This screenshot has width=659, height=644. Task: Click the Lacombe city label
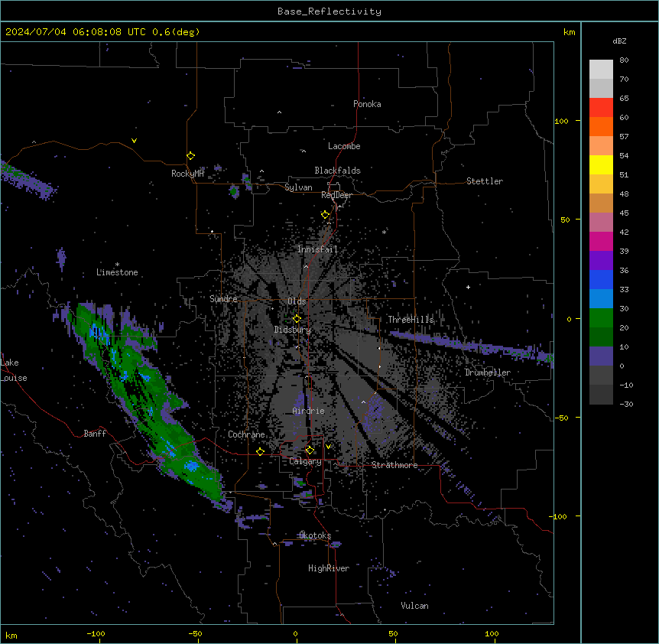(344, 146)
